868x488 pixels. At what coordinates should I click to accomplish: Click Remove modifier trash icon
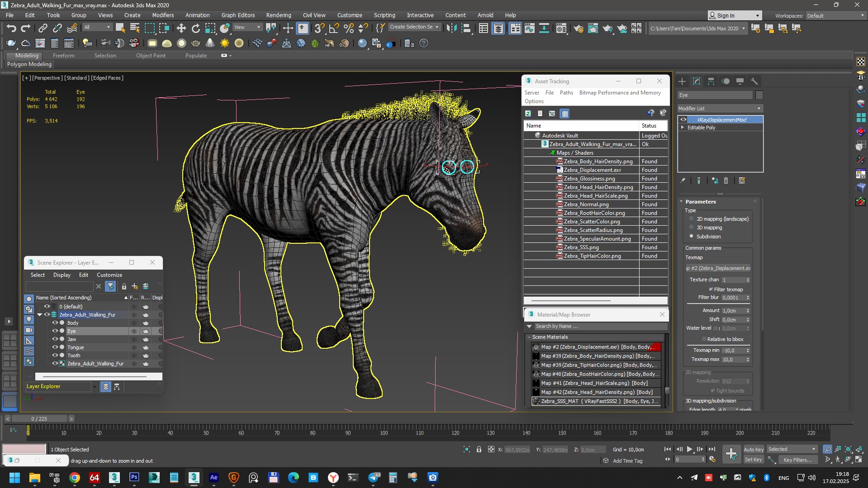pyautogui.click(x=726, y=180)
